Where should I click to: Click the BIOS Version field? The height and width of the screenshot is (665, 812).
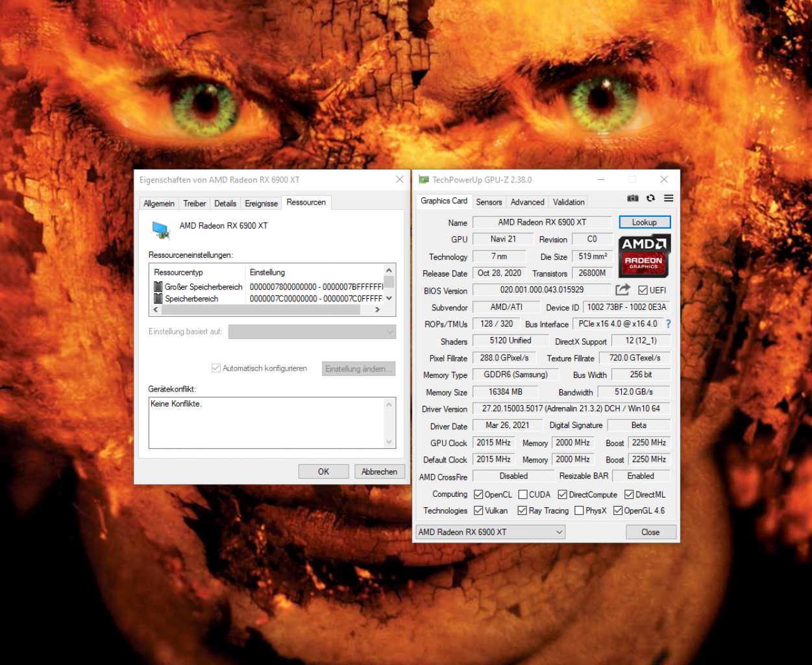[542, 290]
